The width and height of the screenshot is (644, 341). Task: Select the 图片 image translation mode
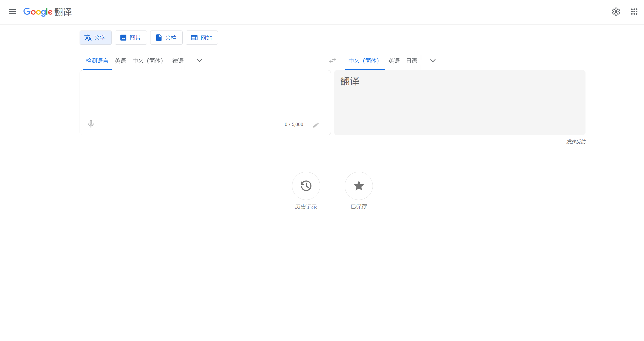[x=131, y=38]
